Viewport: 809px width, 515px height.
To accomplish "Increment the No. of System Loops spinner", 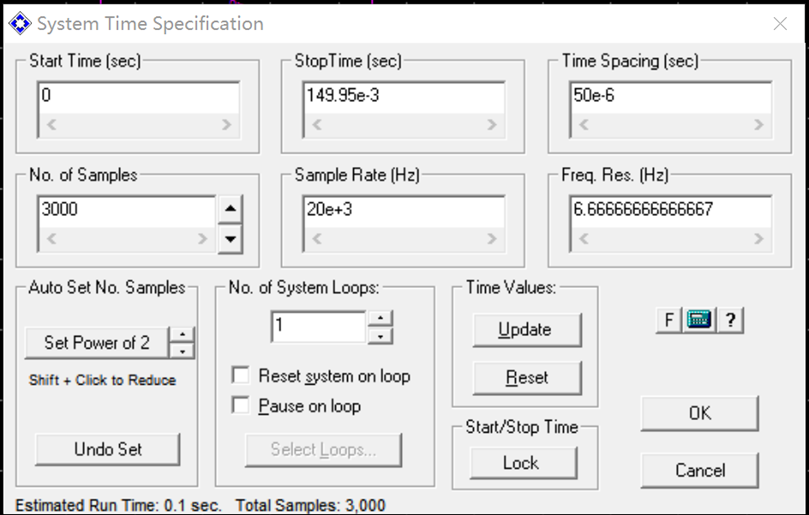I will (x=380, y=319).
